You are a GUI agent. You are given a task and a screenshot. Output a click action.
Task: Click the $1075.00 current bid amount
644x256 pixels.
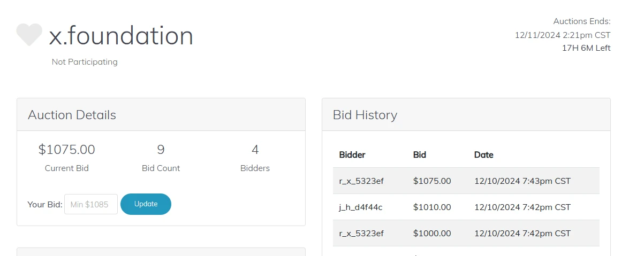[x=66, y=149]
